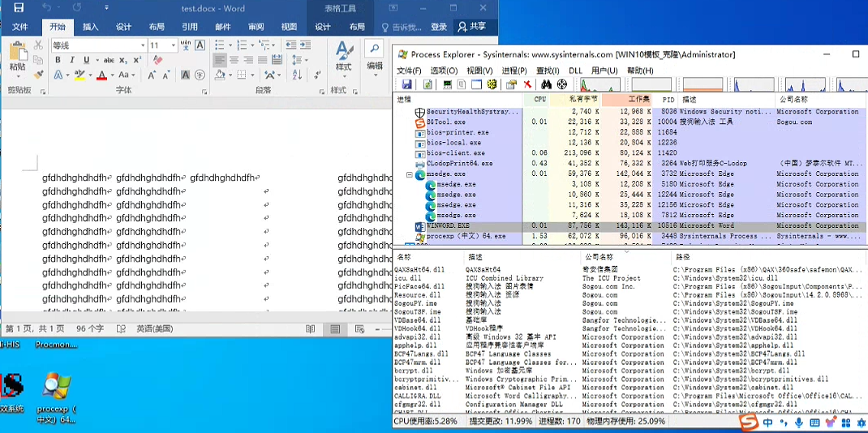868x433 pixels.
Task: Open the text highlight color dropdown arrow
Action: click(x=90, y=75)
